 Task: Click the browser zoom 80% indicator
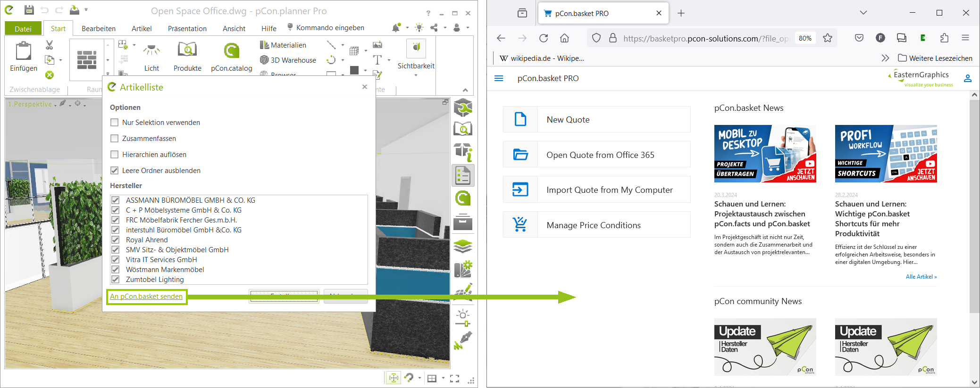click(x=805, y=38)
